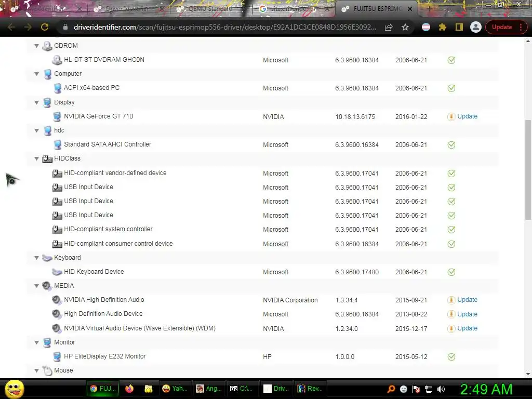Open the side panel icon in Chrome toolbar

tap(459, 27)
